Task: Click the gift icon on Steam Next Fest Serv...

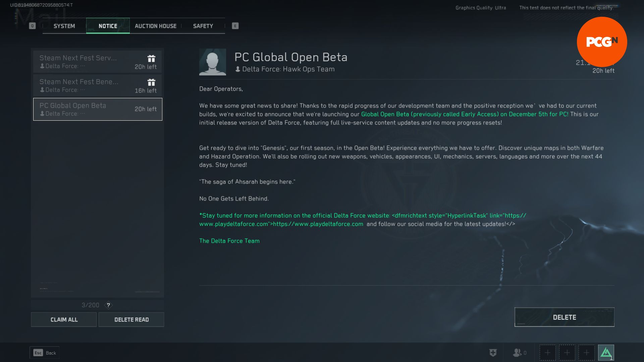Action: [151, 58]
